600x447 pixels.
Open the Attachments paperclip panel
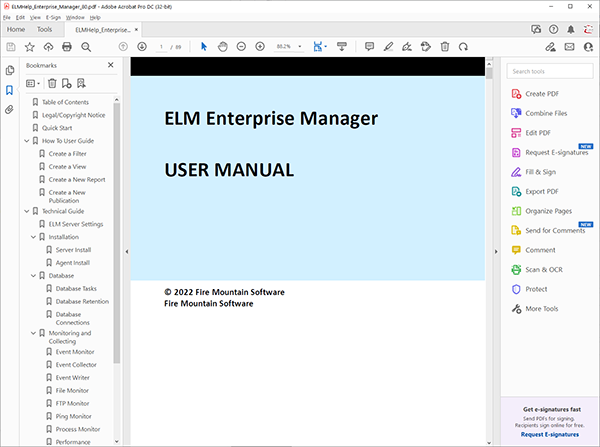10,110
